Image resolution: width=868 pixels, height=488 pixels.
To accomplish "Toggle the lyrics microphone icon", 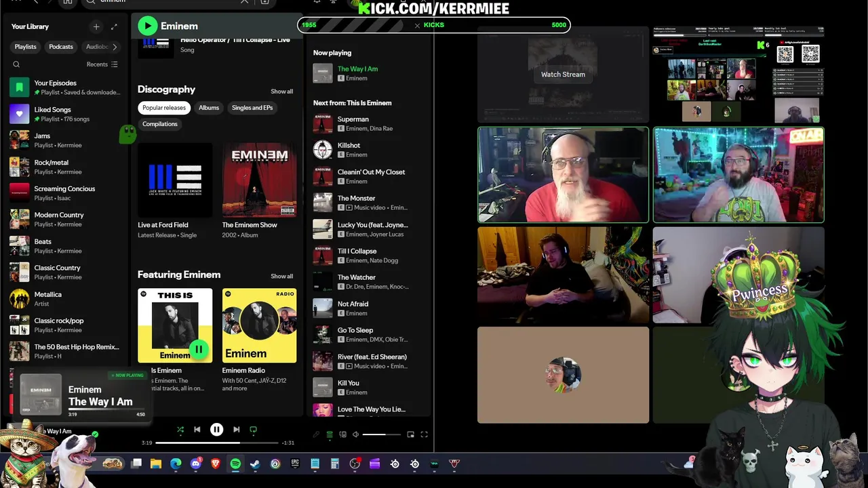I will click(316, 434).
